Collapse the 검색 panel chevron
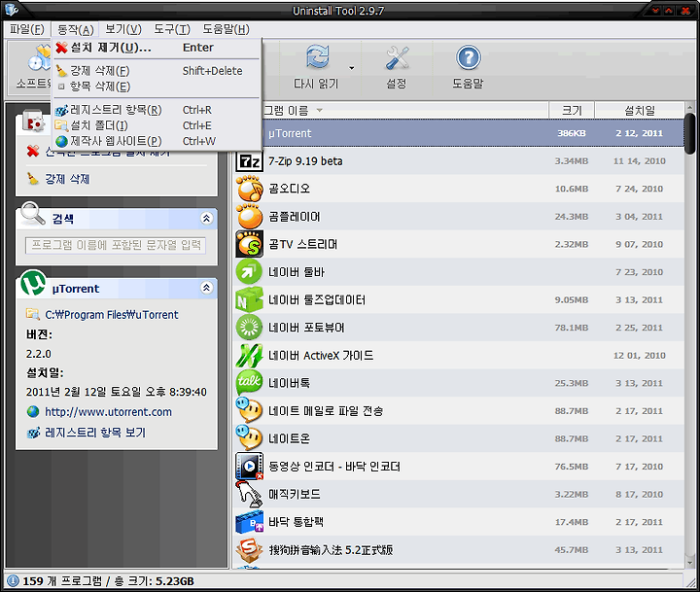The image size is (700, 592). click(206, 218)
